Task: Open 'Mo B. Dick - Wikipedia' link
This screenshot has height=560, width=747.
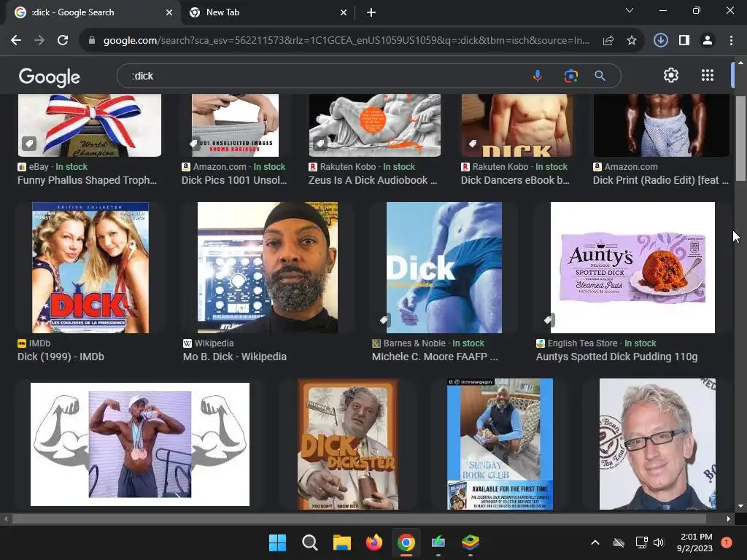Action: tap(235, 357)
